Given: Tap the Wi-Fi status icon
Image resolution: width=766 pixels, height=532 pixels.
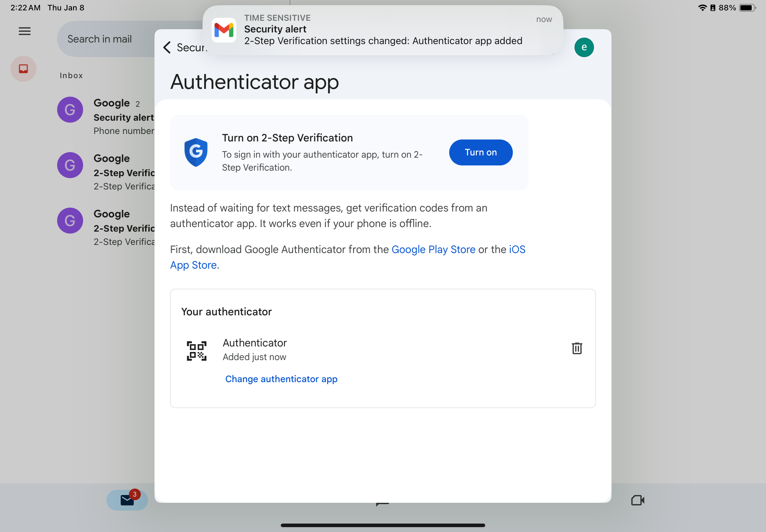Looking at the screenshot, I should coord(702,8).
